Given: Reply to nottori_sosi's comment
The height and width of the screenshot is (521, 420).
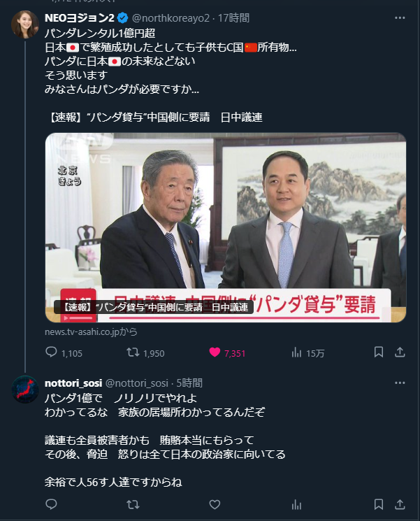Looking at the screenshot, I should pyautogui.click(x=51, y=504).
